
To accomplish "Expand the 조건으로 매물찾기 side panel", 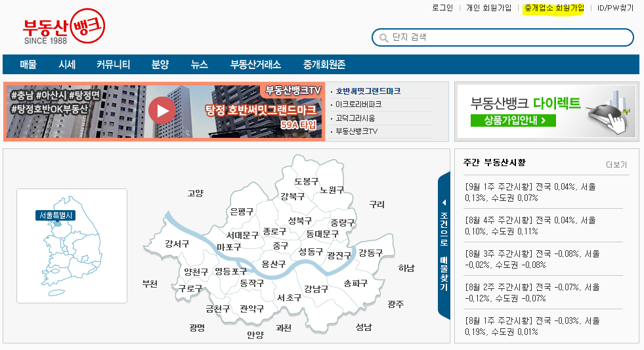I will click(x=444, y=246).
